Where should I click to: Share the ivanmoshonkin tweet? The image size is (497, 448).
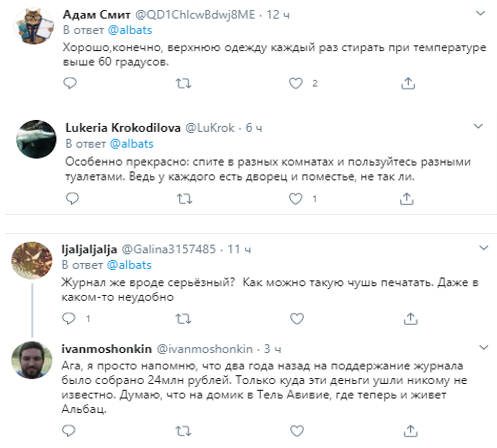[410, 431]
